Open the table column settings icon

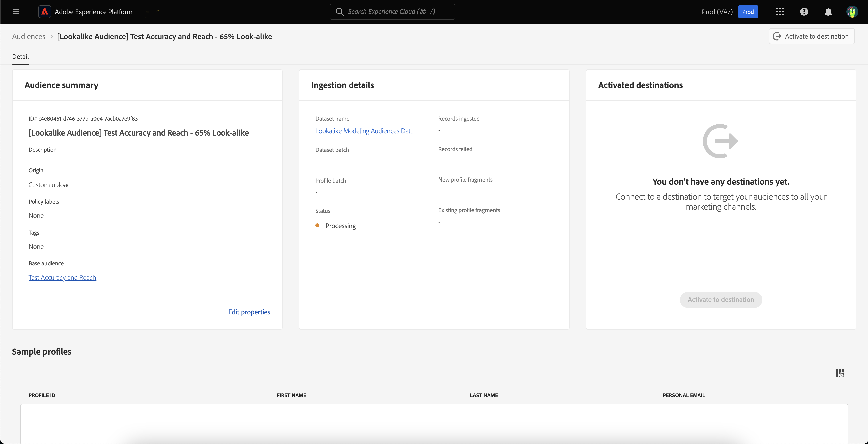coord(839,373)
